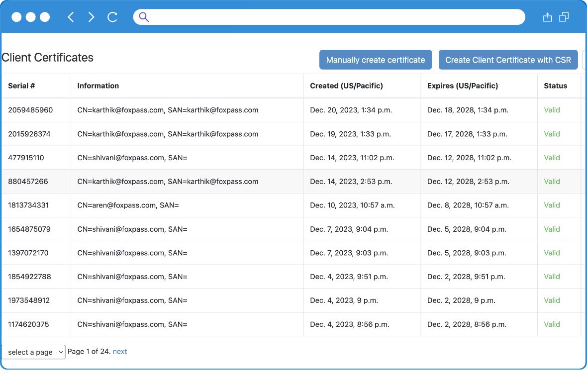
Task: Click the browser back navigation arrow
Action: pos(70,16)
